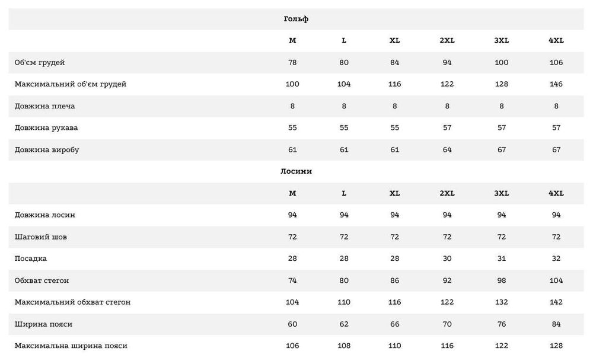Screen dimensions: 593x364
Task: Click the Довжина рукава row label
Action: point(46,127)
